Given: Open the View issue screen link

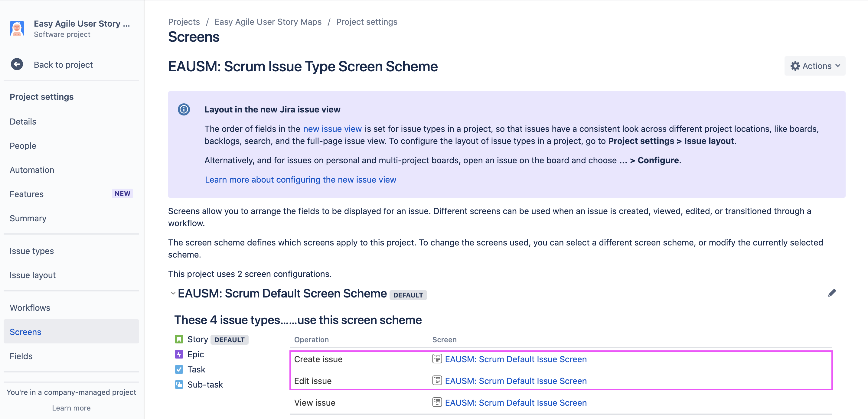Looking at the screenshot, I should pyautogui.click(x=516, y=402).
